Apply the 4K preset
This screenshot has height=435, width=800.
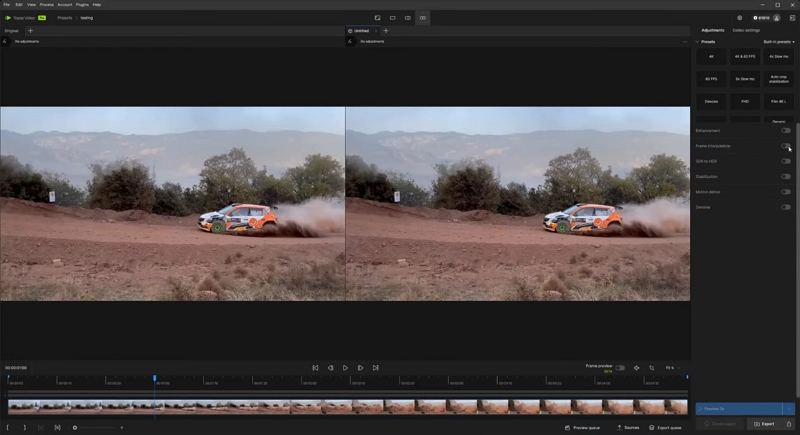tap(711, 57)
